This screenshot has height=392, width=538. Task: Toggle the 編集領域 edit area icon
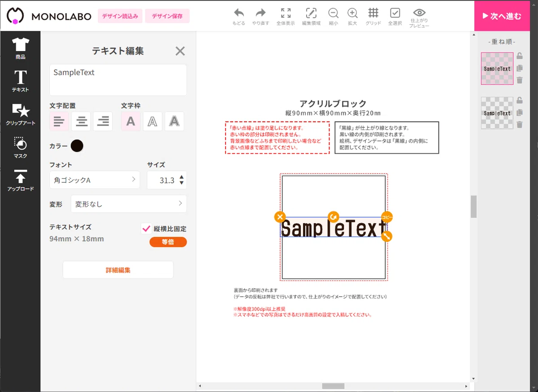(x=311, y=16)
